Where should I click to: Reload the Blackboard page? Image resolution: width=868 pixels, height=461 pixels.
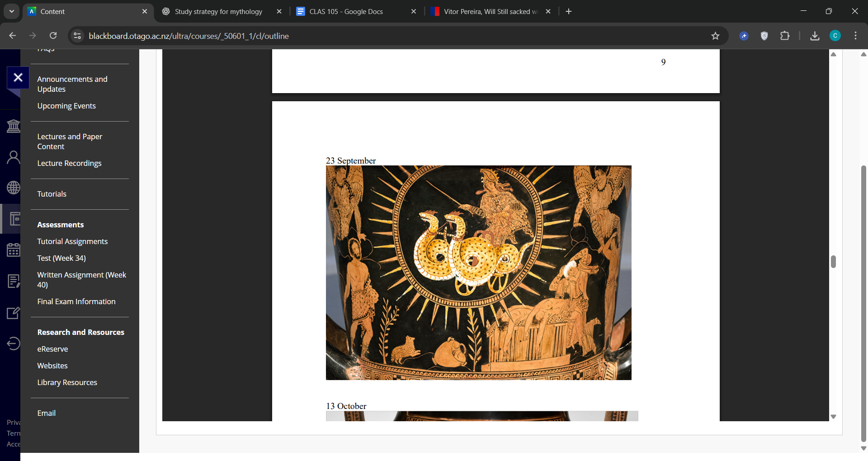53,36
